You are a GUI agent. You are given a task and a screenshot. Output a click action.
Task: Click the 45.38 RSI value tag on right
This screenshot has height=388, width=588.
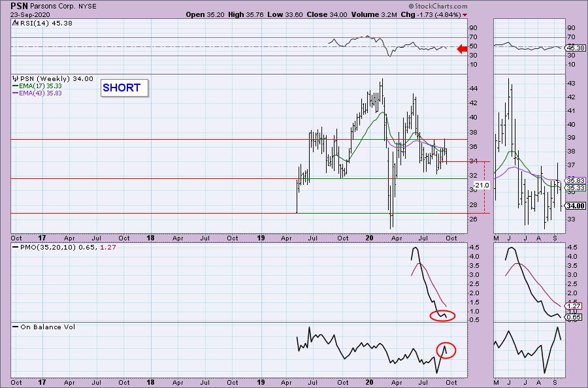tap(576, 48)
